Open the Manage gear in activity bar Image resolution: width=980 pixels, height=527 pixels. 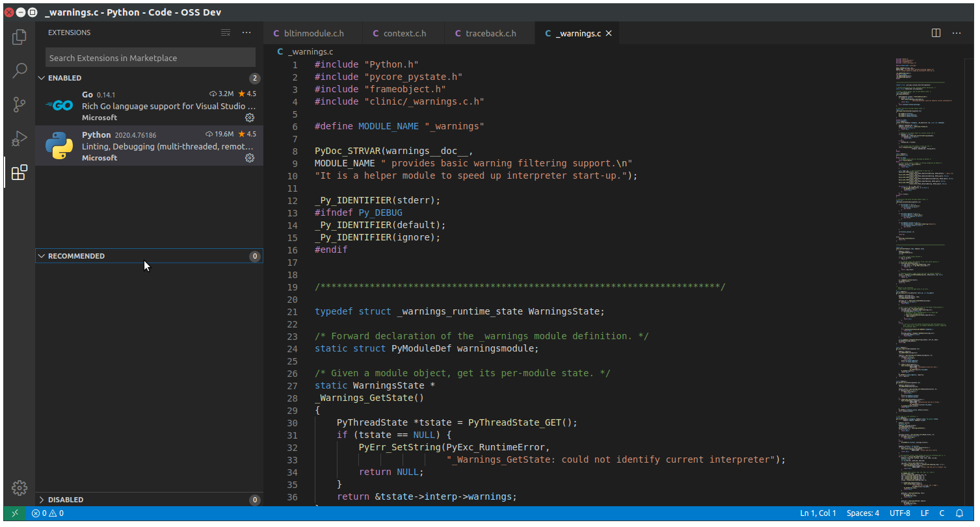click(x=20, y=487)
